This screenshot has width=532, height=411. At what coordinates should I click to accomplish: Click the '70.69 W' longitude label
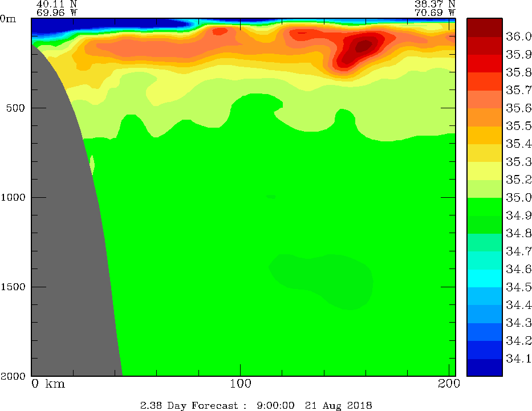434,13
